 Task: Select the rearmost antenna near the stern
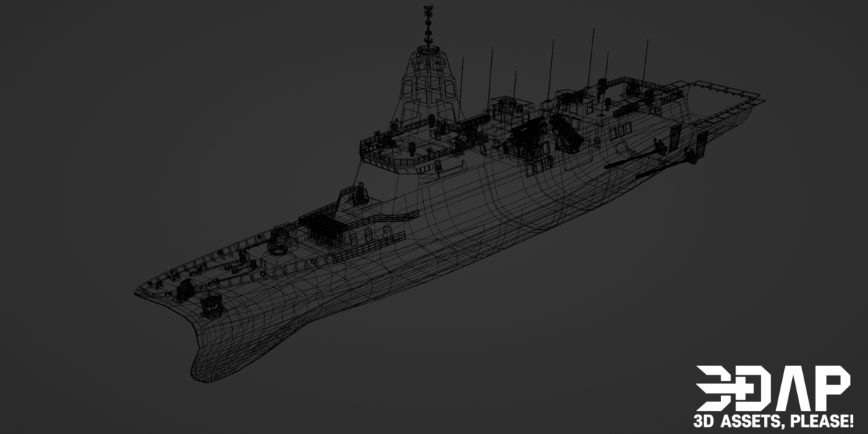pos(644,61)
